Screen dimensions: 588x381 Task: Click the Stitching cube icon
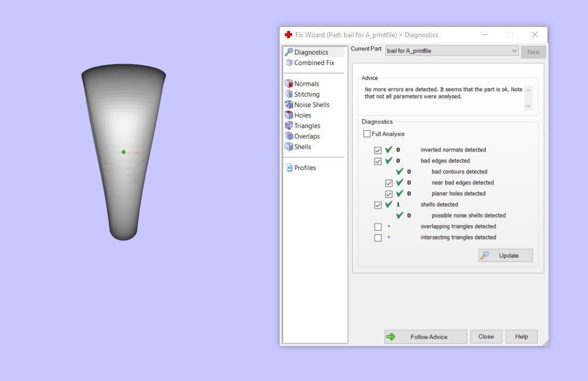click(x=289, y=93)
